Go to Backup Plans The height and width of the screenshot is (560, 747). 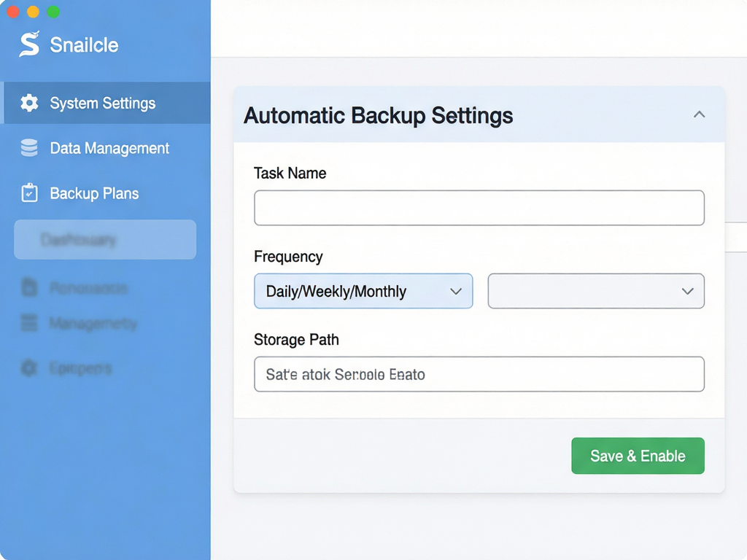(107, 193)
